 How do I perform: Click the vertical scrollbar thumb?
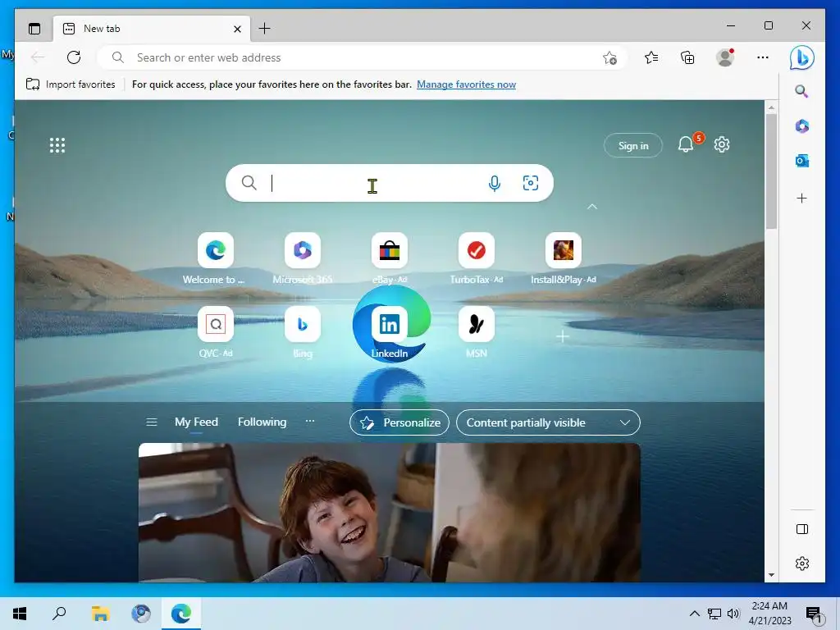click(x=771, y=171)
